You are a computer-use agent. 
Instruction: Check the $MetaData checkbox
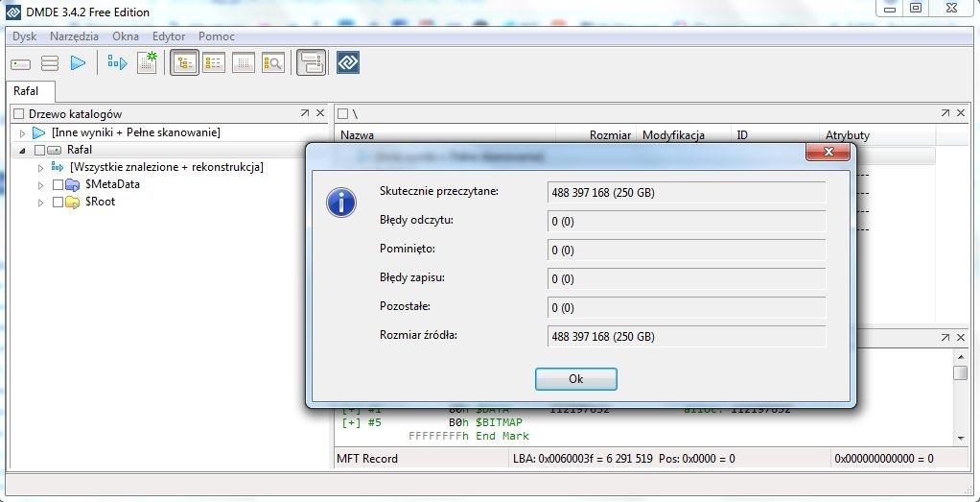point(58,185)
